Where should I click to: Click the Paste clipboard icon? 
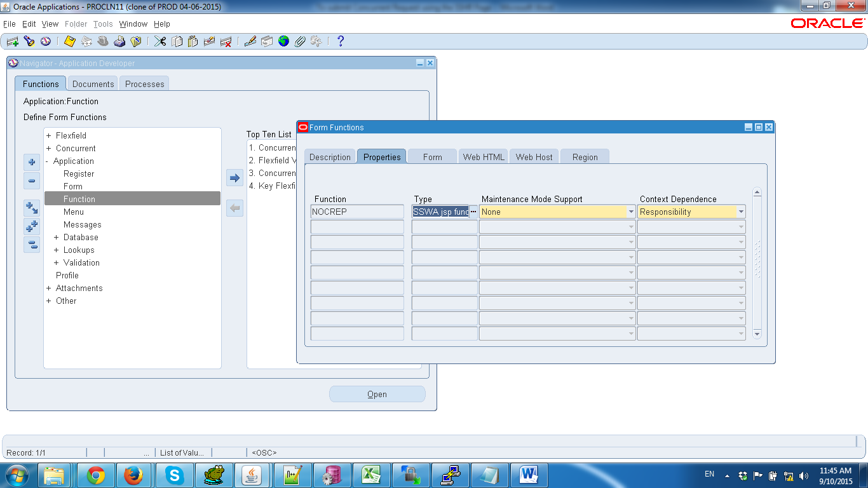tap(193, 41)
